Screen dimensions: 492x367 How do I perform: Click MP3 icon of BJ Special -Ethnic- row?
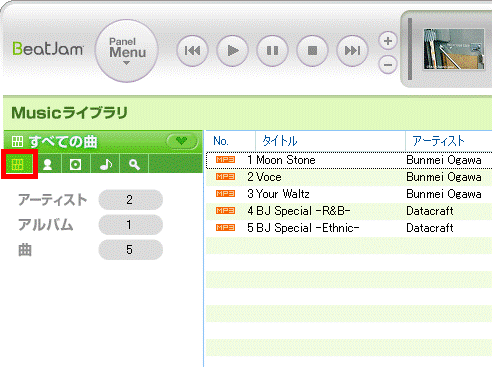[x=225, y=228]
